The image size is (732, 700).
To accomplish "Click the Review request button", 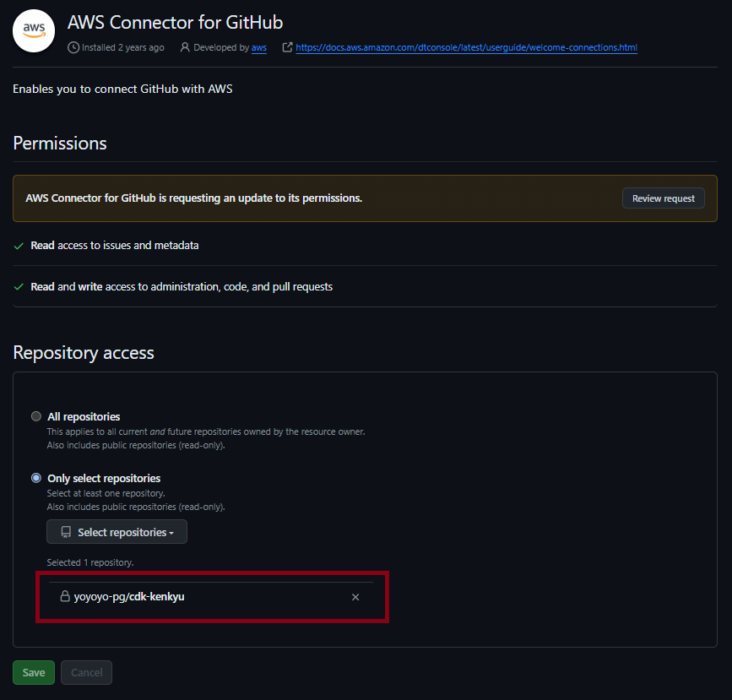I will click(x=663, y=198).
